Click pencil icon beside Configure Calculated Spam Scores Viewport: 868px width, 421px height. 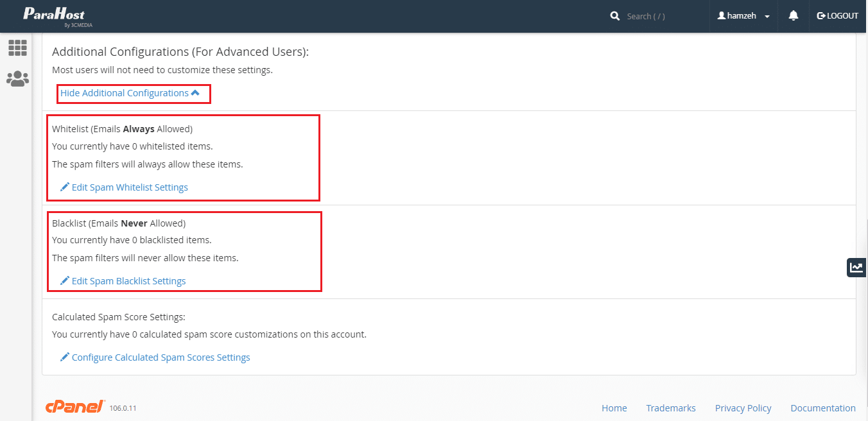[64, 357]
